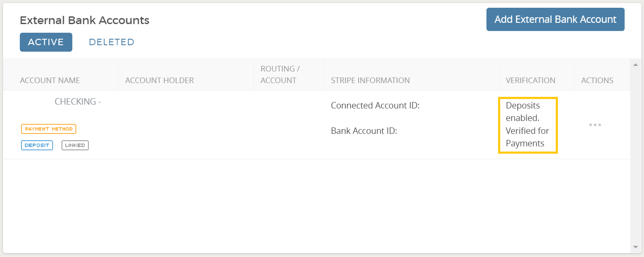Screen dimensions: 644x257
Task: Switch to the Deleted tab
Action: tap(111, 42)
